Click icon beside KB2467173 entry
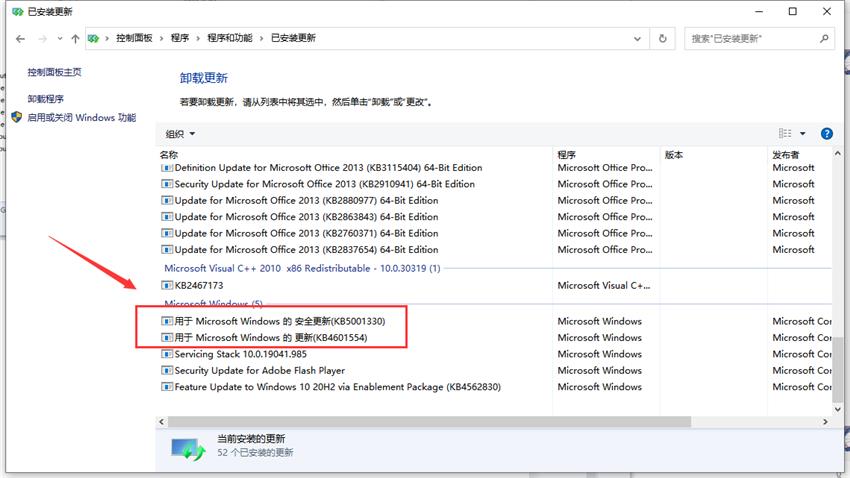This screenshot has width=850, height=478. click(x=167, y=286)
